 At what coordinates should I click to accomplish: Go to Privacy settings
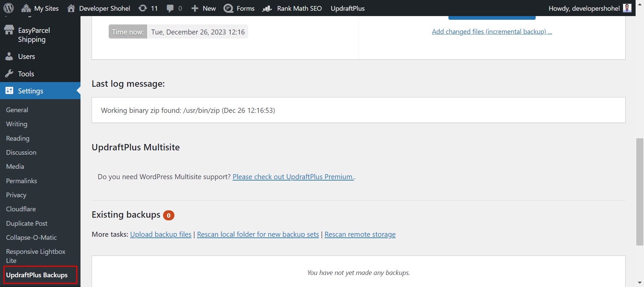coord(16,195)
